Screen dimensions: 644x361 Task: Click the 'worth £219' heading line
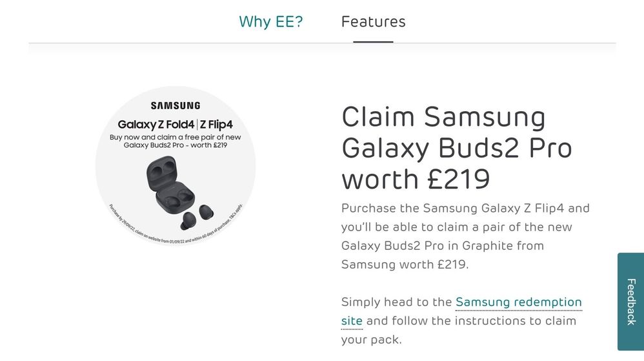click(x=416, y=179)
